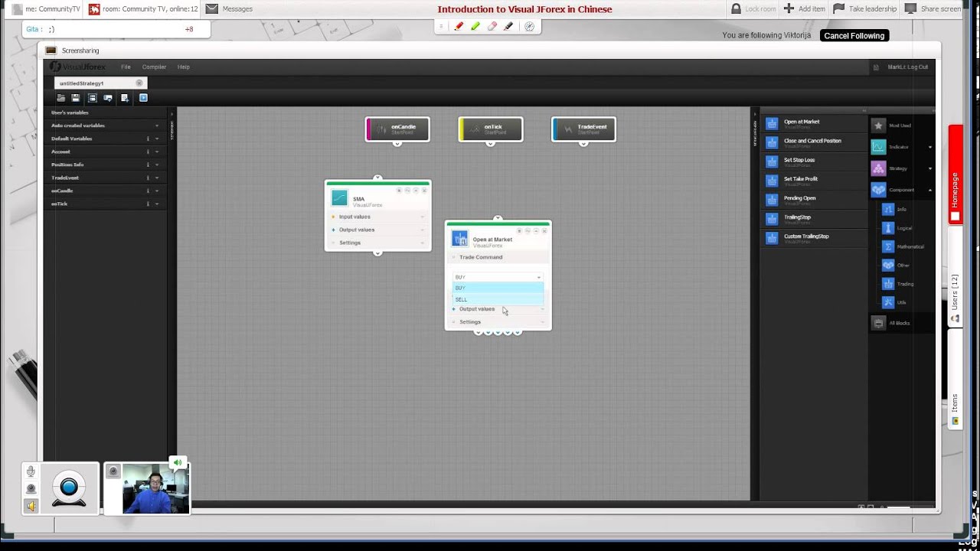The height and width of the screenshot is (551, 980).
Task: Select the onTick StartPoint block
Action: (x=491, y=129)
